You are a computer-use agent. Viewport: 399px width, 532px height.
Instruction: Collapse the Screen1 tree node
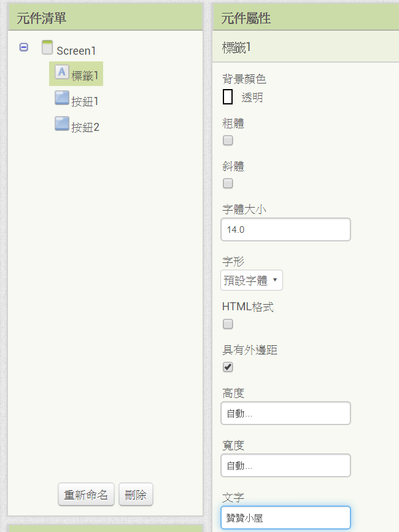(x=24, y=47)
